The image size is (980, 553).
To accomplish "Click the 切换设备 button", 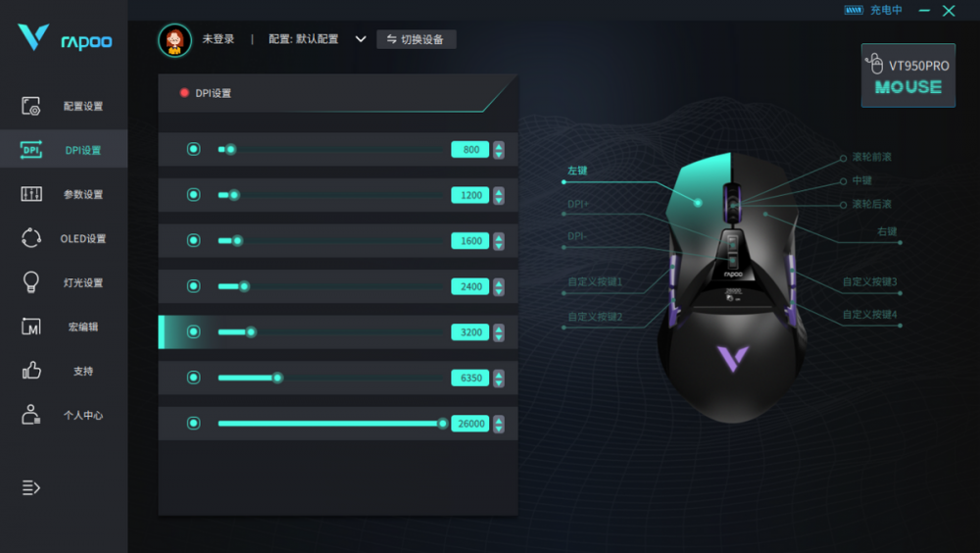I will click(x=416, y=39).
